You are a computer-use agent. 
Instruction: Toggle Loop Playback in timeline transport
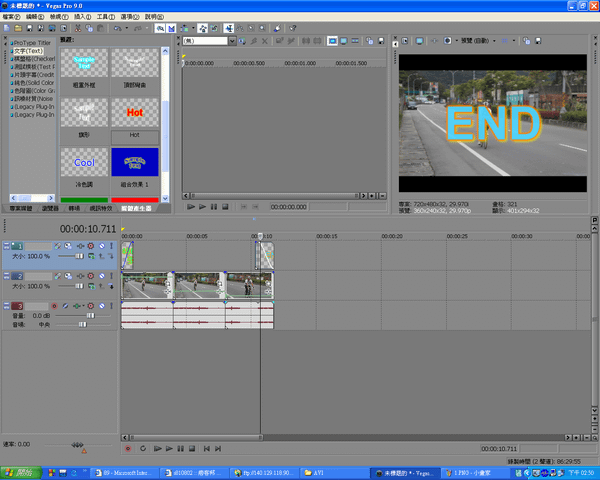[143, 449]
